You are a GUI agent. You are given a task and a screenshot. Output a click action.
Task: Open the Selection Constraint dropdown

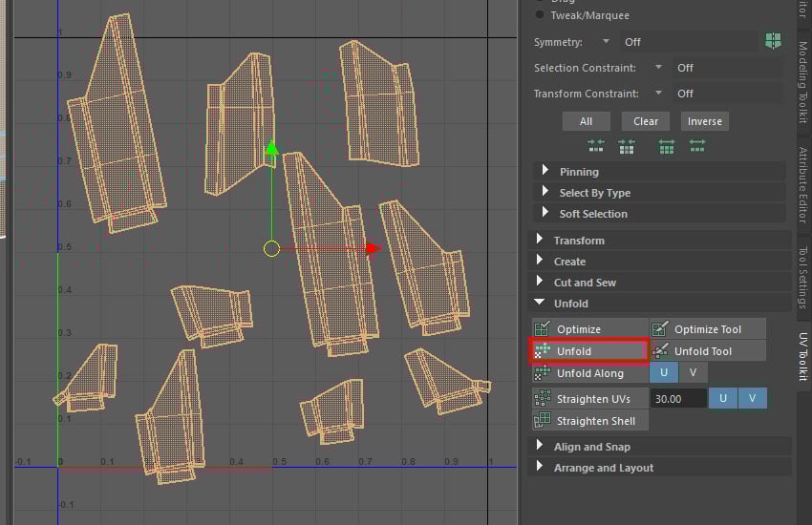tap(658, 68)
